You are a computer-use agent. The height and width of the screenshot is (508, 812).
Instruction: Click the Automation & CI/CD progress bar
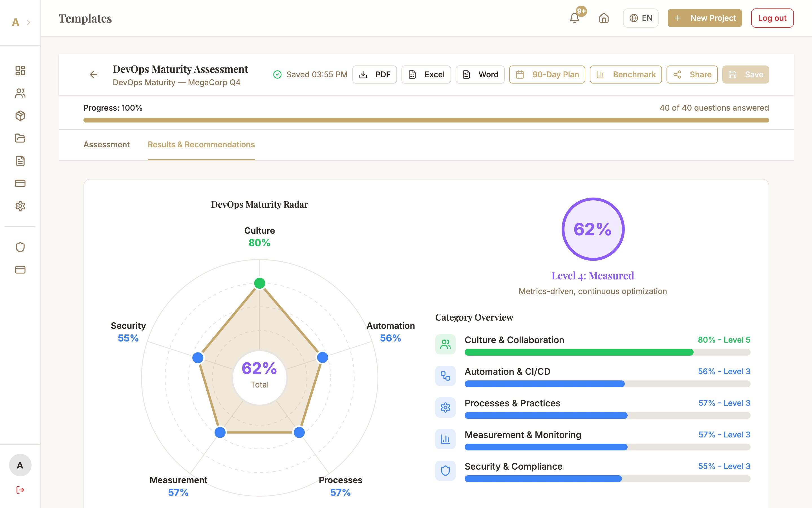607,384
